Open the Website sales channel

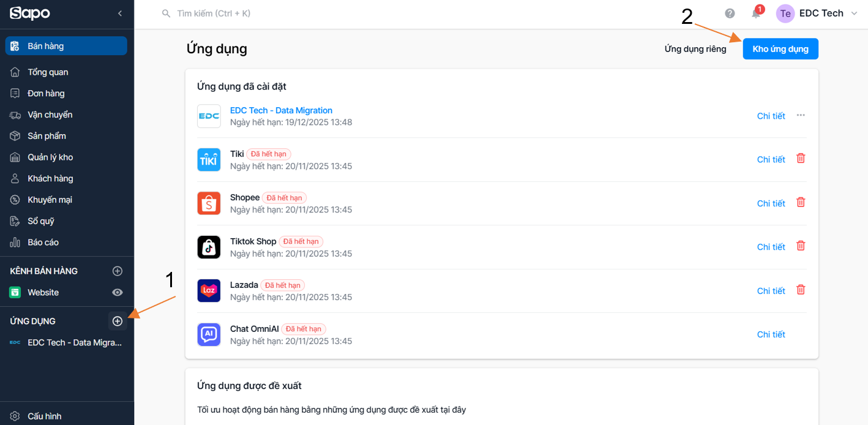point(43,293)
